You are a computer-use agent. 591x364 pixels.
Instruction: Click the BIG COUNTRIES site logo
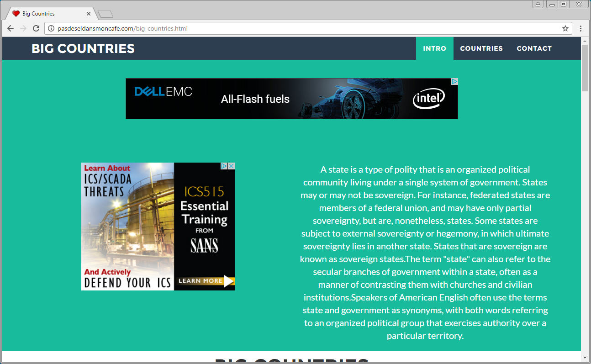coord(83,48)
